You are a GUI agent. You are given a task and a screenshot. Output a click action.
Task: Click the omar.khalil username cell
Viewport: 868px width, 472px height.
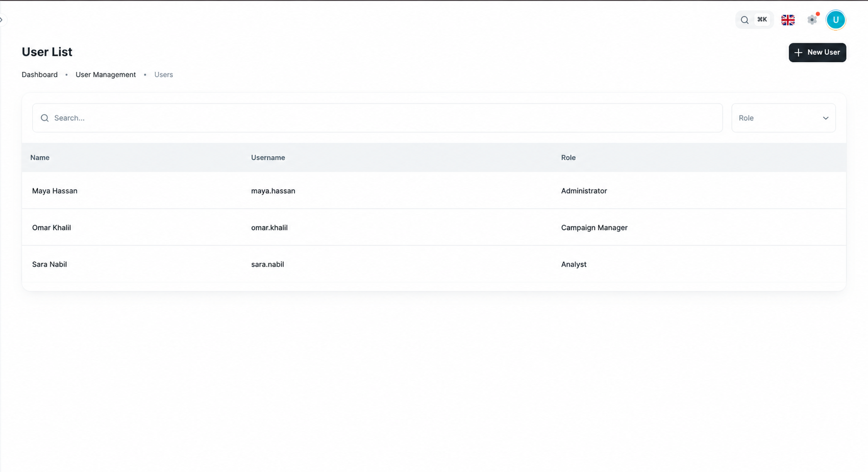pos(269,228)
